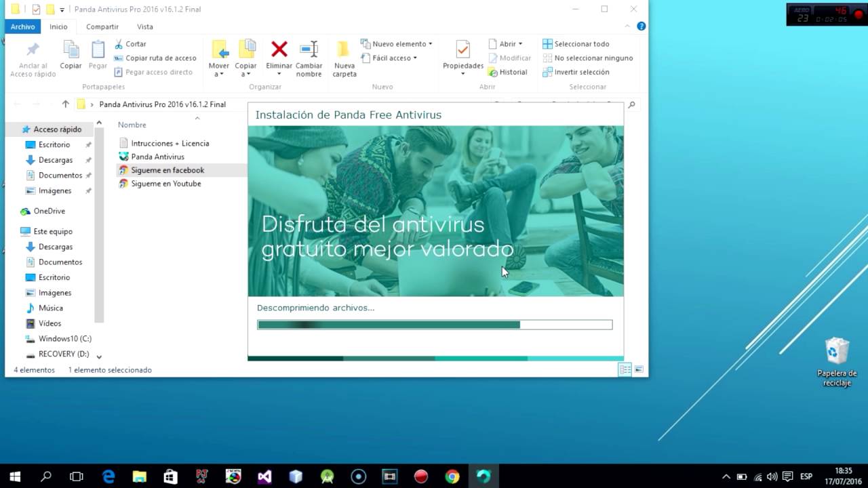
Task: Open the Fácil acceso dropdown
Action: [x=389, y=58]
